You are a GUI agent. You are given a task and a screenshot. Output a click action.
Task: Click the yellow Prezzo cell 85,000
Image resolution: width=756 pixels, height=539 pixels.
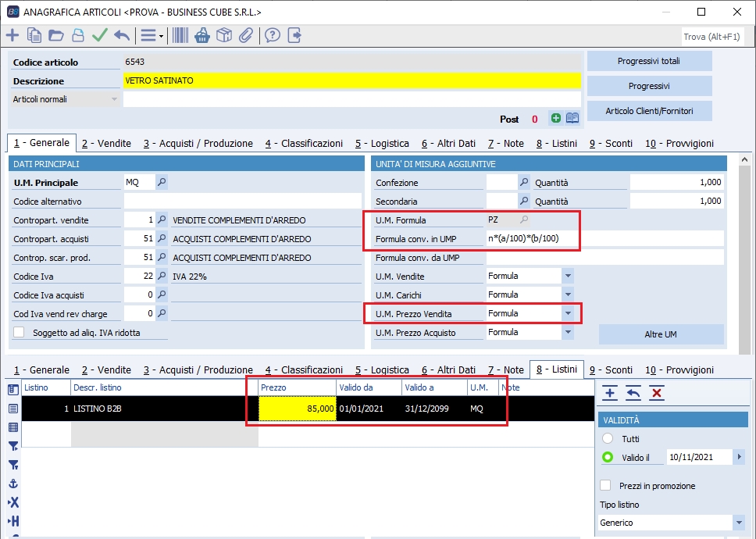[x=298, y=409]
